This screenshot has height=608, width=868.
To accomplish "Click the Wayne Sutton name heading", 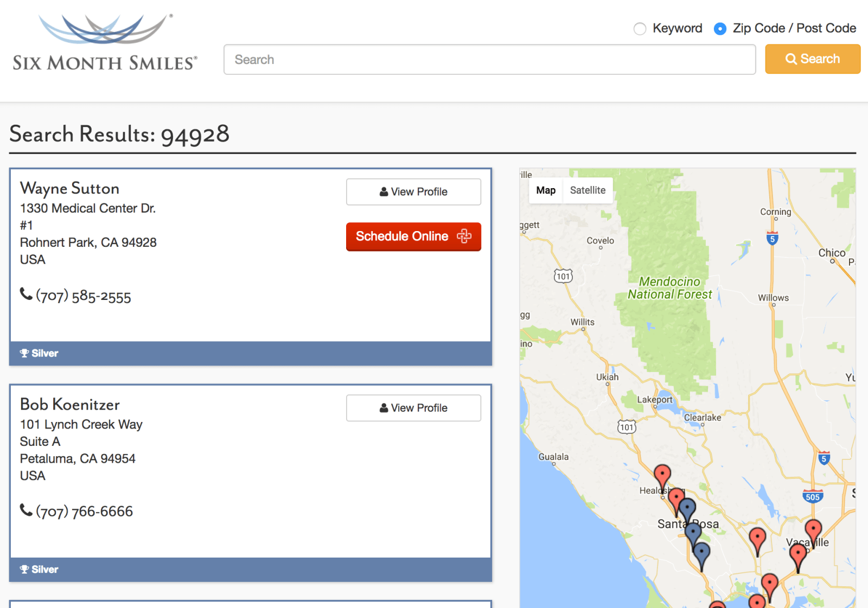I will 69,188.
